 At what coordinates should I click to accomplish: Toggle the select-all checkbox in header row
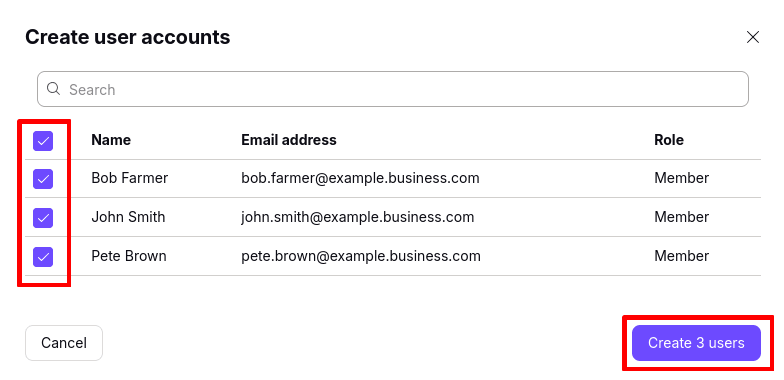click(x=43, y=141)
